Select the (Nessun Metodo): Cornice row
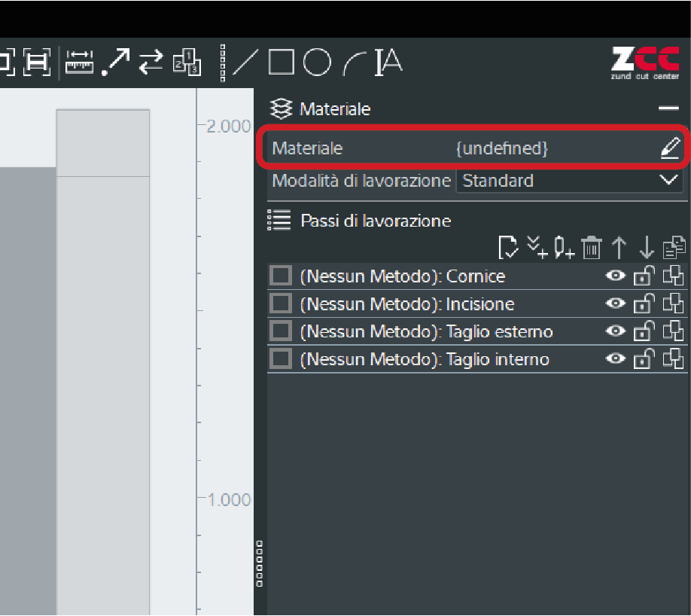This screenshot has width=691, height=616. coord(477,276)
